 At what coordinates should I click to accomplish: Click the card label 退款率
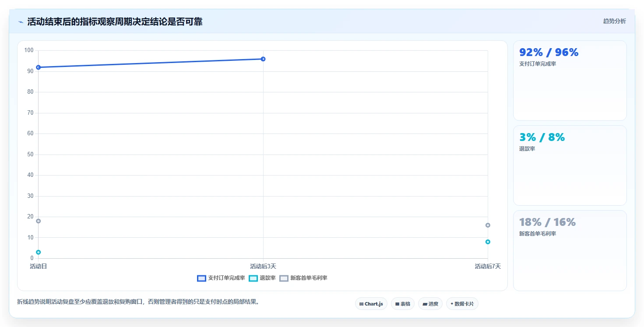(527, 149)
